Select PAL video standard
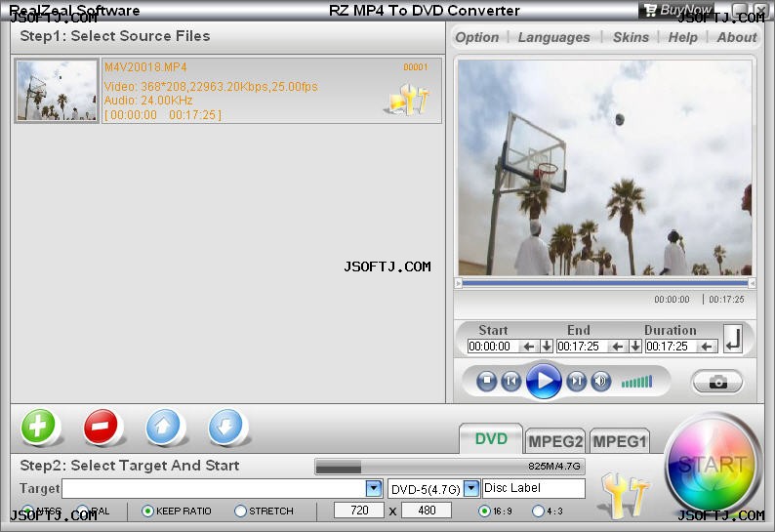 tap(83, 511)
